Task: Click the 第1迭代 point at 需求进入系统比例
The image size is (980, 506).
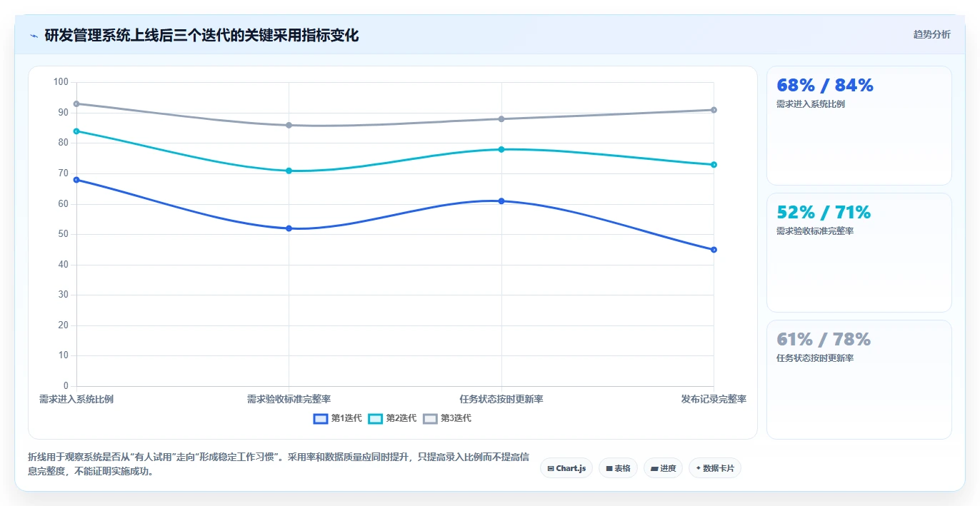Action: coord(76,180)
